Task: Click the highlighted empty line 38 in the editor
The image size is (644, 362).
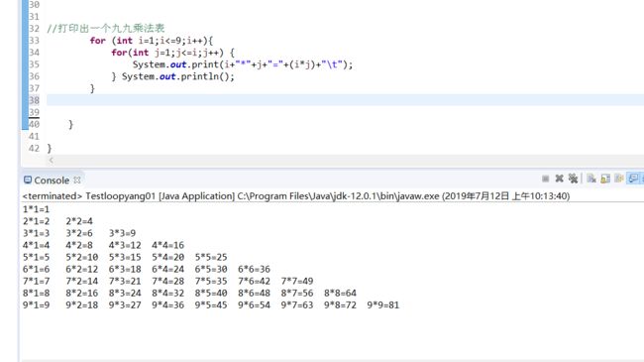Action: click(x=345, y=100)
